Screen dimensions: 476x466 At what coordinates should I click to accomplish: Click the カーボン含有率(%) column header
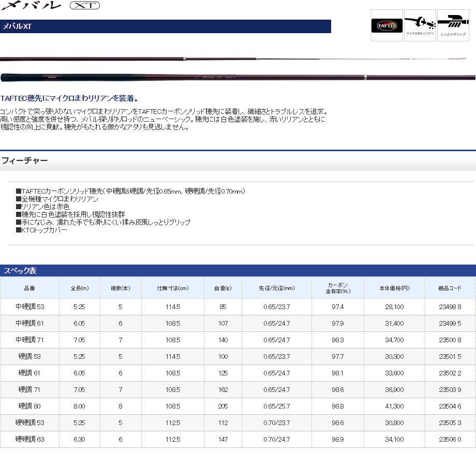pyautogui.click(x=338, y=288)
